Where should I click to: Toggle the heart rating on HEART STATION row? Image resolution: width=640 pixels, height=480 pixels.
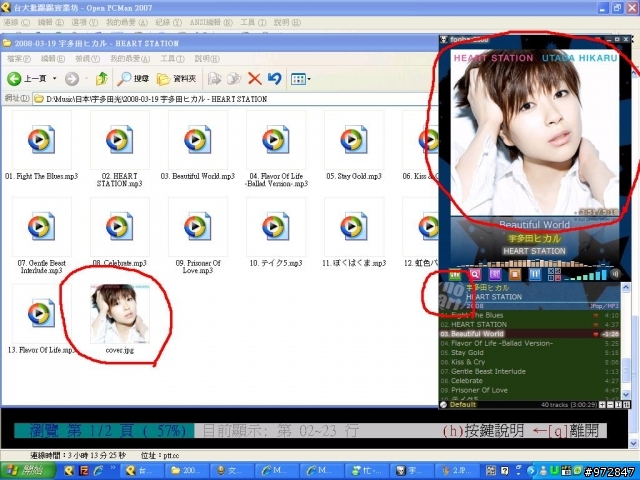[x=596, y=325]
